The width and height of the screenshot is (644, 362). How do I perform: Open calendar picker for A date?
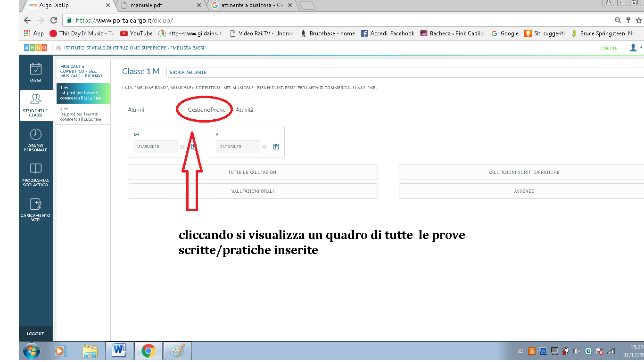pyautogui.click(x=276, y=147)
